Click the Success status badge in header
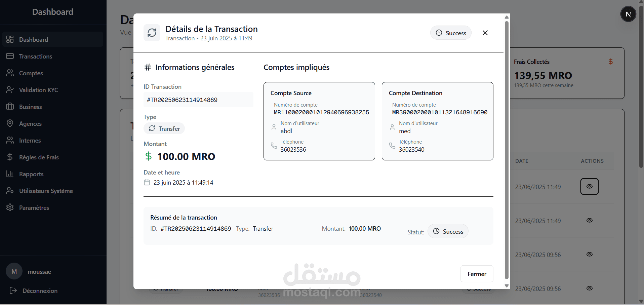 pyautogui.click(x=451, y=33)
